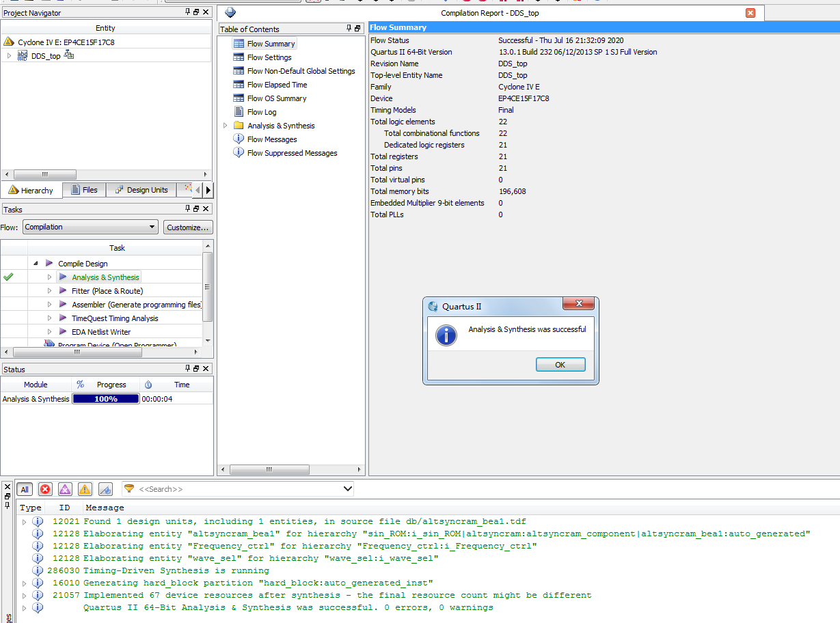The image size is (840, 623).
Task: Open the Flow Settings report table icon
Action: tap(239, 57)
